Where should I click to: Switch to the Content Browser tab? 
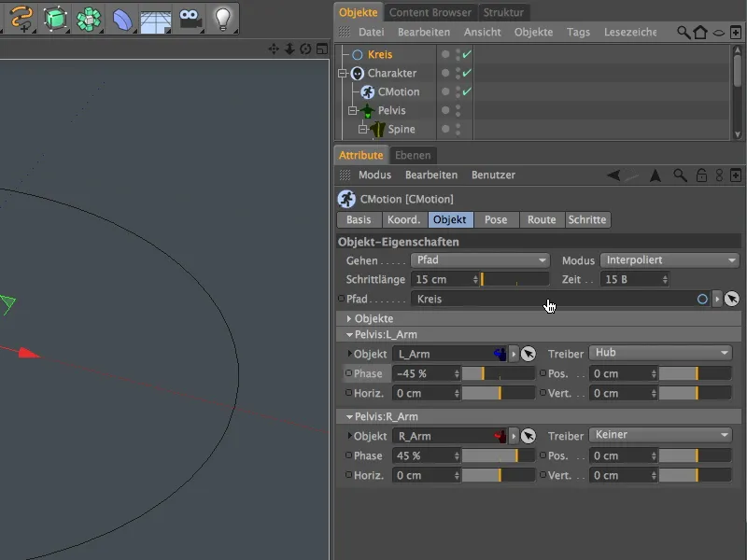tap(430, 12)
